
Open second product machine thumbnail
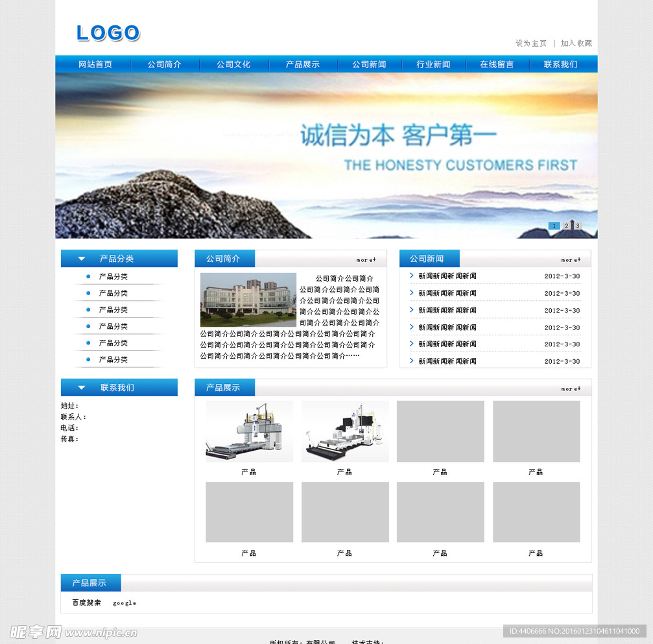pos(345,431)
